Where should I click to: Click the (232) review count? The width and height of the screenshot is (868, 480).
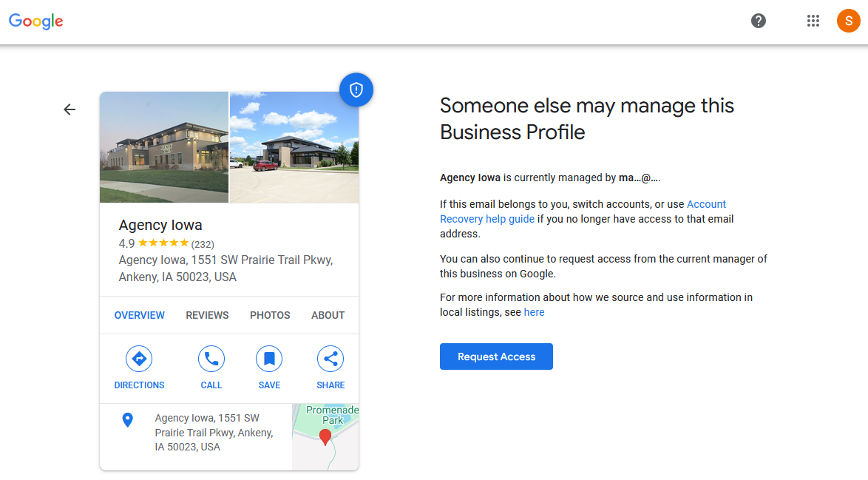tap(203, 244)
